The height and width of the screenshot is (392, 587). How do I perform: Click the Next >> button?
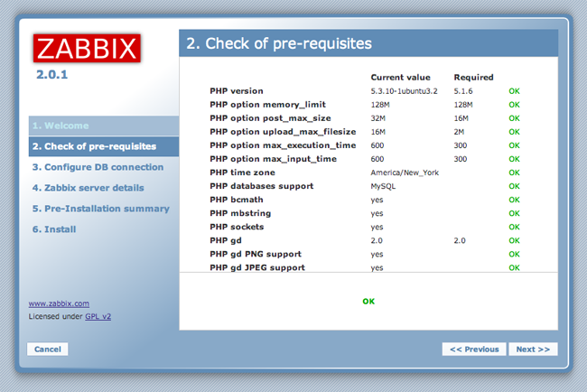[x=533, y=349]
